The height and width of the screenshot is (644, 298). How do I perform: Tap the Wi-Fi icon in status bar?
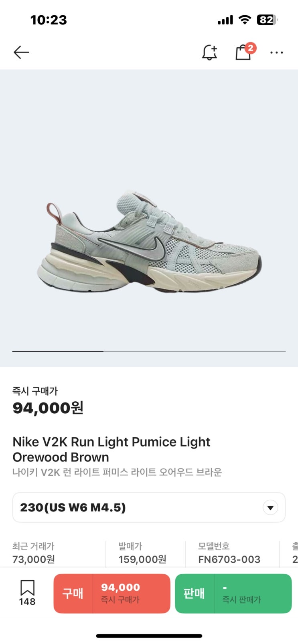point(244,20)
